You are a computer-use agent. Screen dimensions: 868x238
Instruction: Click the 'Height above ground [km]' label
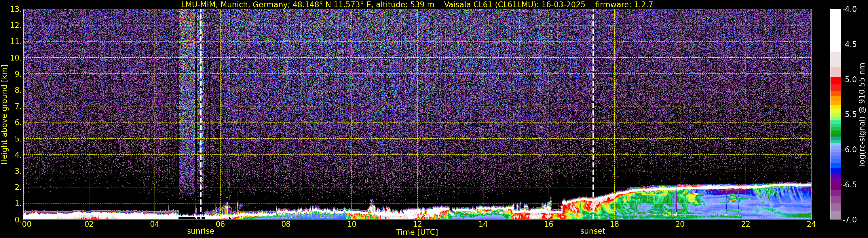pyautogui.click(x=4, y=115)
